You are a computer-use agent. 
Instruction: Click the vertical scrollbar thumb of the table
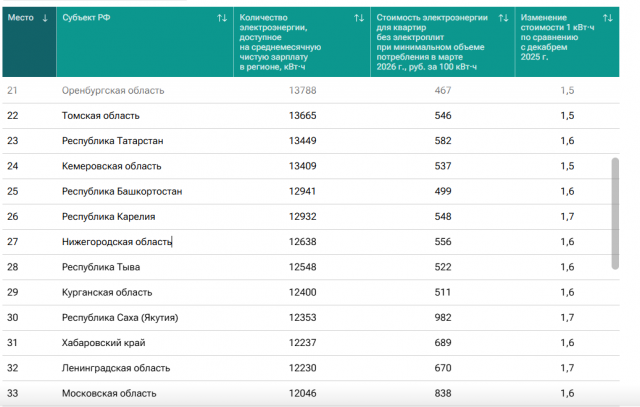(615, 214)
